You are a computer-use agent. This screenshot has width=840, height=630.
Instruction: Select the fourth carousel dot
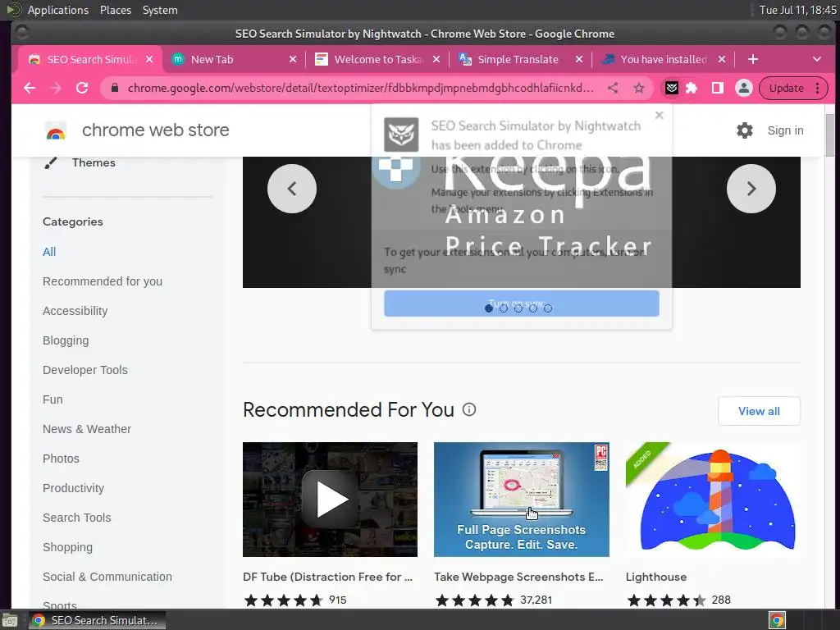tap(533, 308)
